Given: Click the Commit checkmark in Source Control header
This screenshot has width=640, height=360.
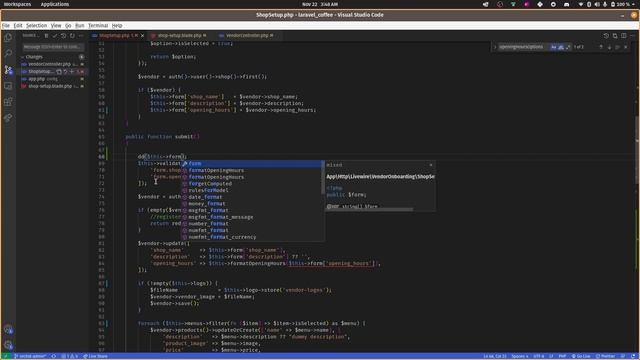Looking at the screenshot, I should 55,36.
